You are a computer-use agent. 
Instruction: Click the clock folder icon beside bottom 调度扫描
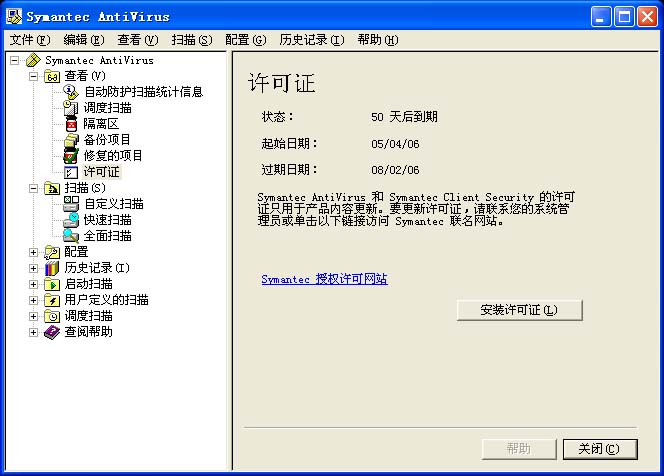52,316
